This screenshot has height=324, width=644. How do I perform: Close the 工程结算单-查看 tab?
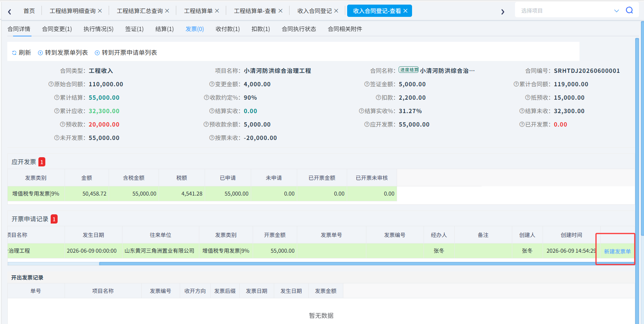tap(280, 11)
